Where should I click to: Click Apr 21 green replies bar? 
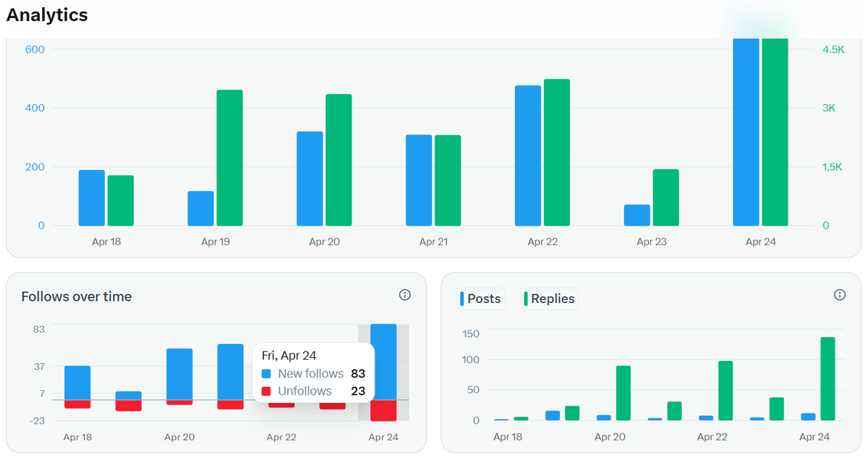pos(674,411)
